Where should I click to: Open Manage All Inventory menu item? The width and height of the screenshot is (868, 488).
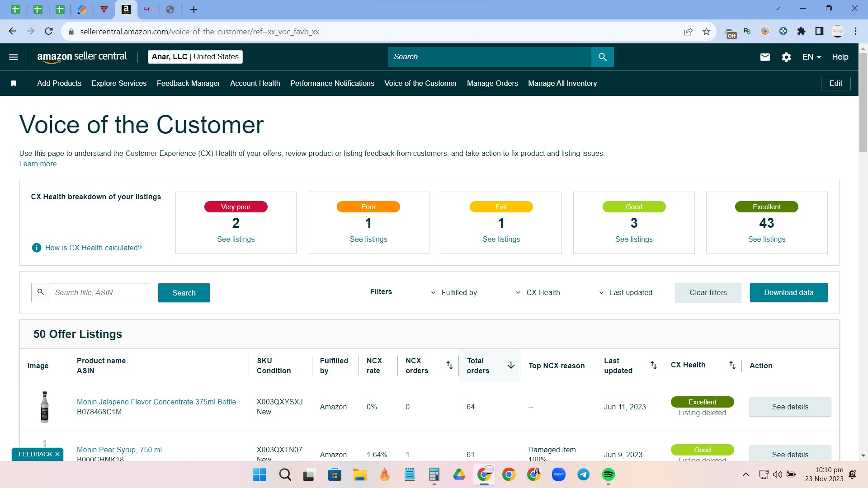click(562, 83)
